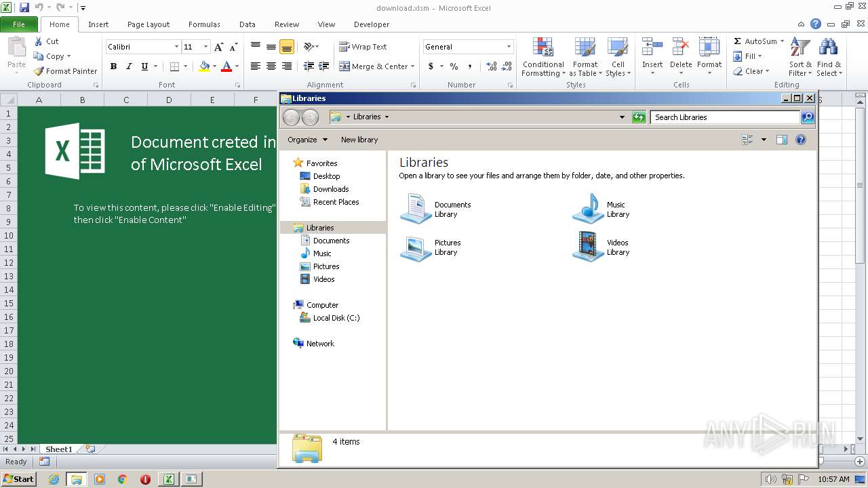Open the font size dropdown
The width and height of the screenshot is (868, 488).
tap(205, 47)
